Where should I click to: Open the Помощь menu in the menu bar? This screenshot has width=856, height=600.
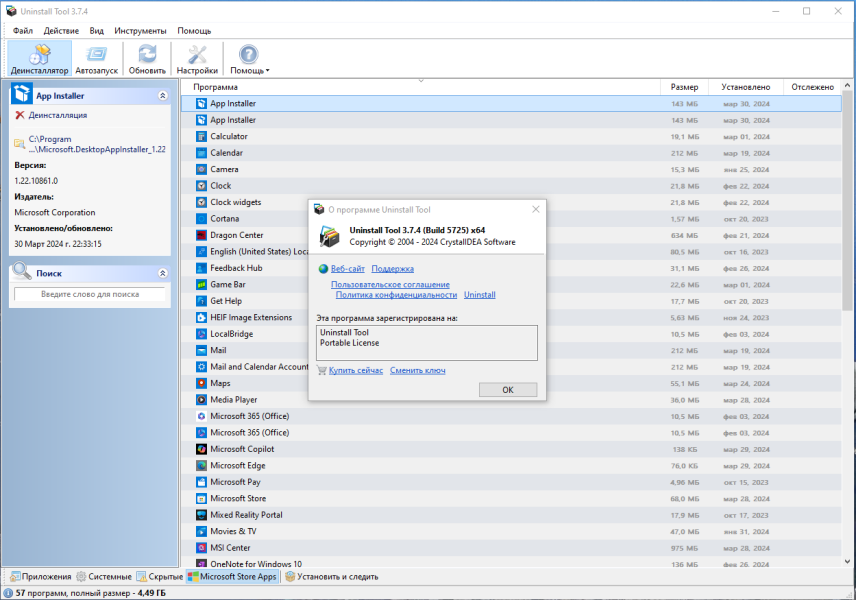(x=194, y=31)
